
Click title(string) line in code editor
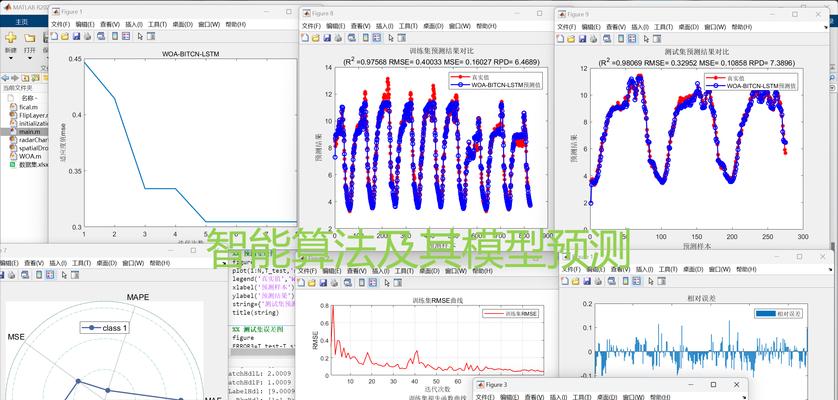[x=255, y=312]
